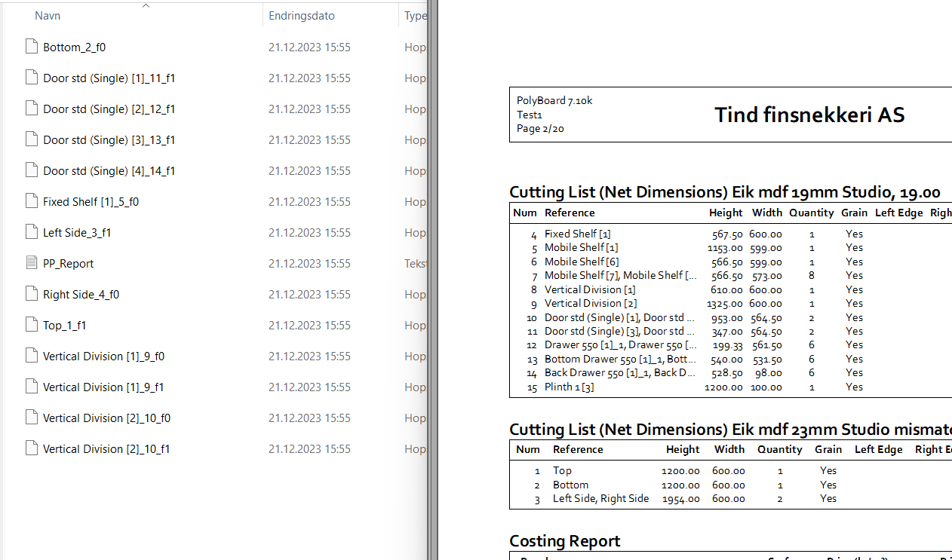Click the Bottom_2_f0 file icon
Screen dimensions: 952x560
31,47
